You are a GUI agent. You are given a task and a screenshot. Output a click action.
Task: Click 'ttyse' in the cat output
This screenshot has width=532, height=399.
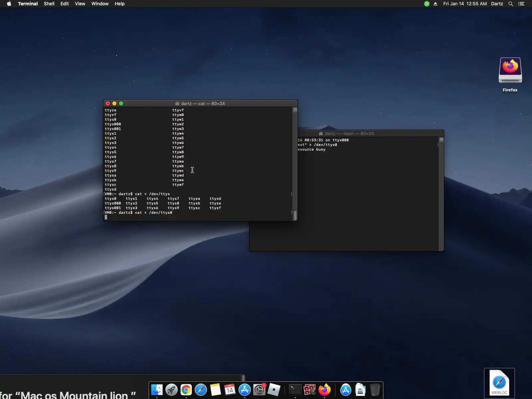pyautogui.click(x=215, y=203)
